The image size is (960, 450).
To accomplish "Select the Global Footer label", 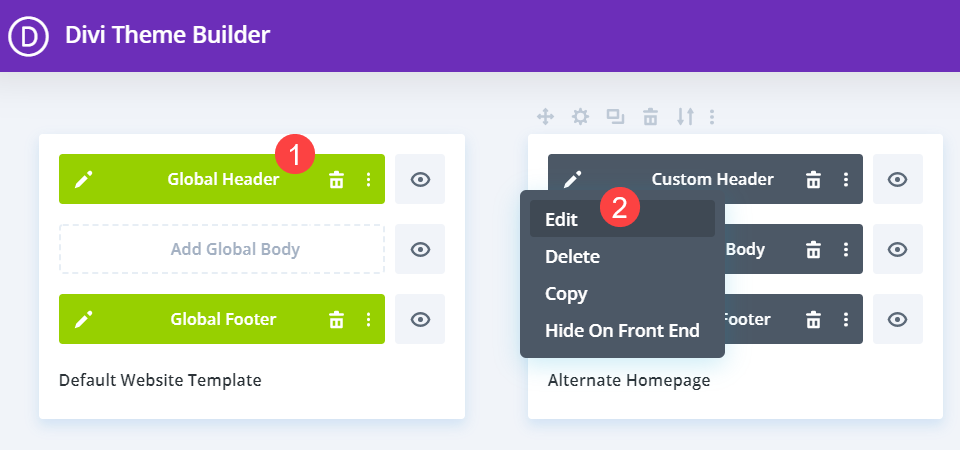I will click(223, 319).
